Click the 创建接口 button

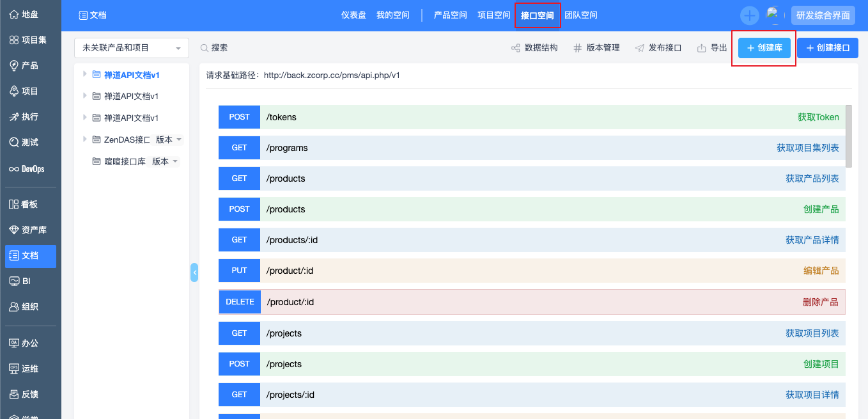pyautogui.click(x=827, y=48)
